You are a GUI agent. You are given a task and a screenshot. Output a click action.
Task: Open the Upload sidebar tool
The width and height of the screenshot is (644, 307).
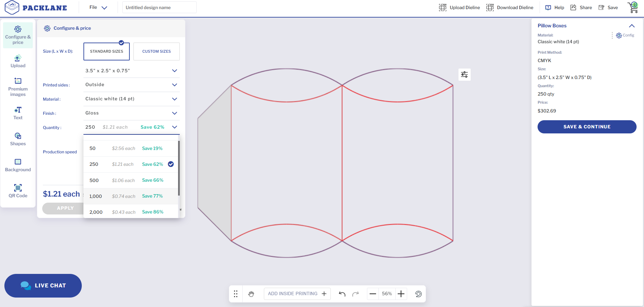(x=18, y=61)
